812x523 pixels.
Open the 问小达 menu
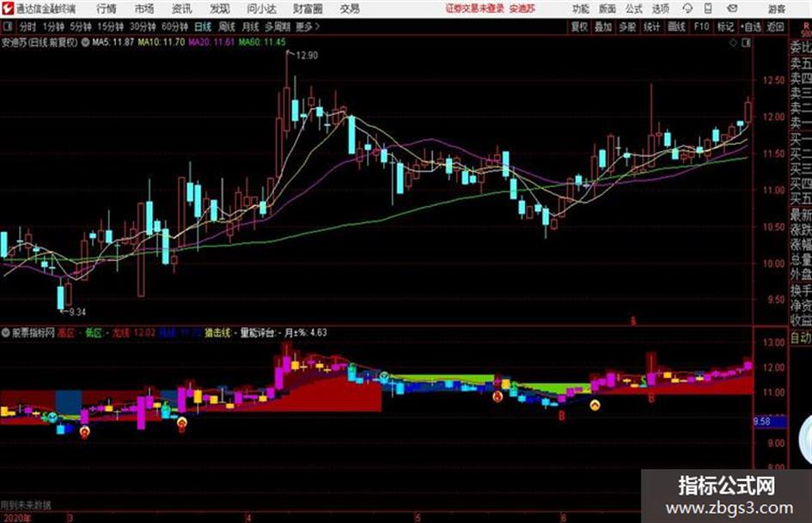click(261, 9)
